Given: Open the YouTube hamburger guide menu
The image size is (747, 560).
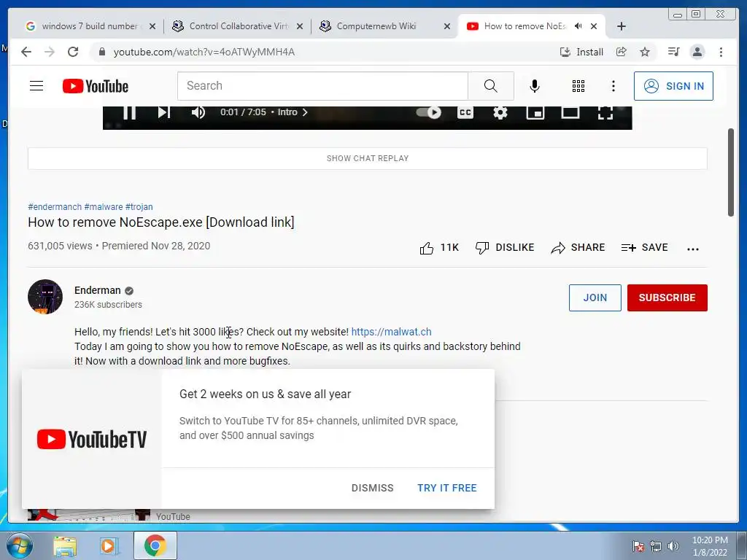Looking at the screenshot, I should [36, 86].
